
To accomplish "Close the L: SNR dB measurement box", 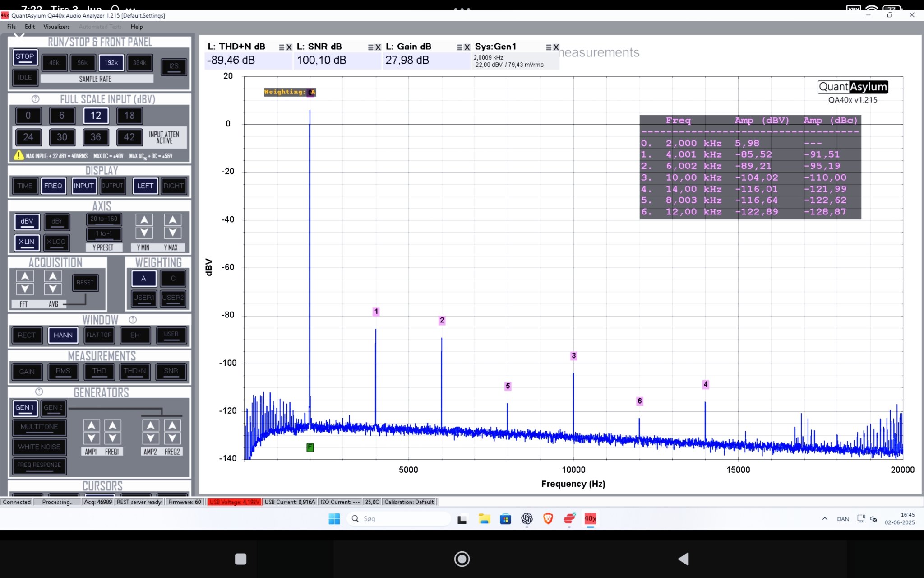I will click(378, 47).
